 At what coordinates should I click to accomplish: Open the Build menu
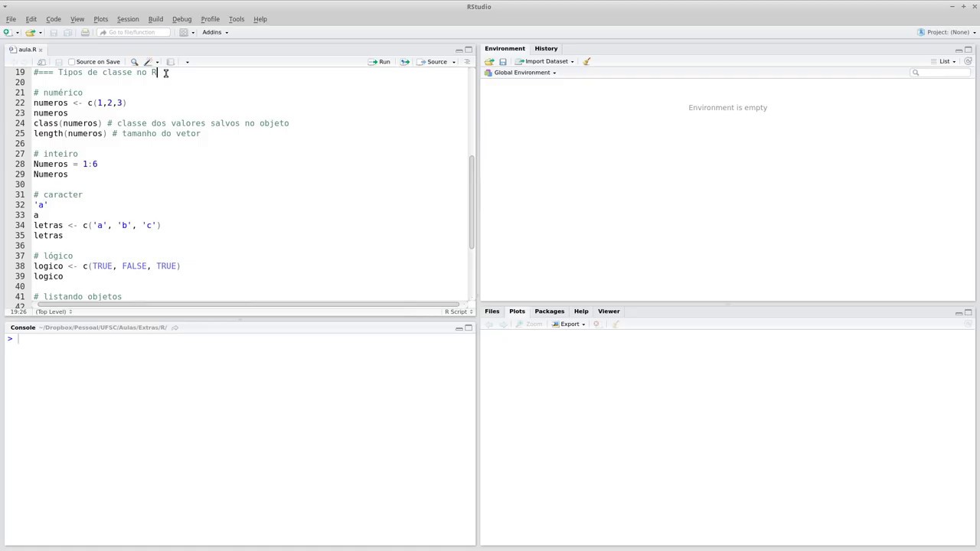pos(155,19)
